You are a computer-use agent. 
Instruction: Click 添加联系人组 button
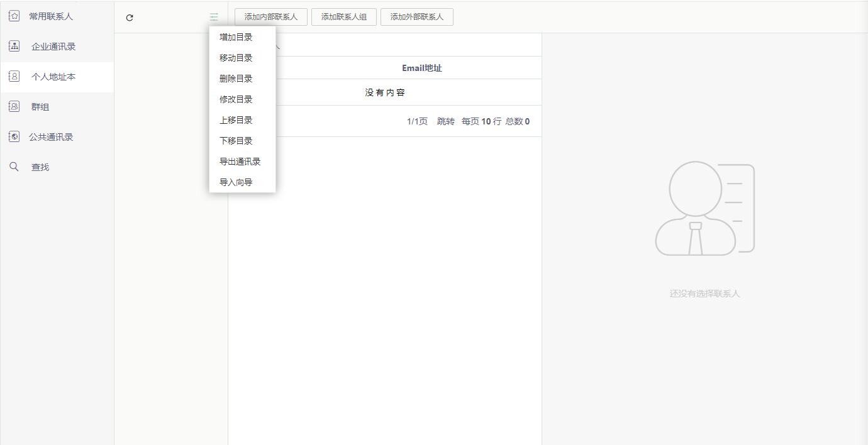click(344, 17)
